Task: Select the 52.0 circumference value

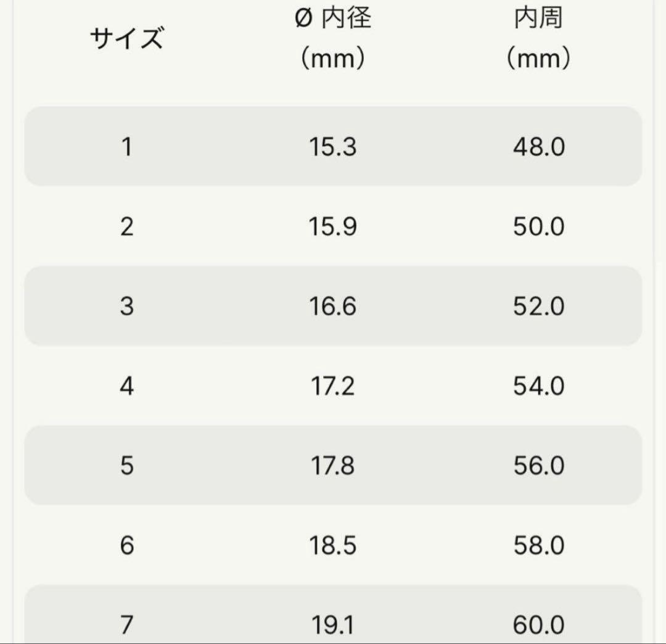Action: pos(538,307)
